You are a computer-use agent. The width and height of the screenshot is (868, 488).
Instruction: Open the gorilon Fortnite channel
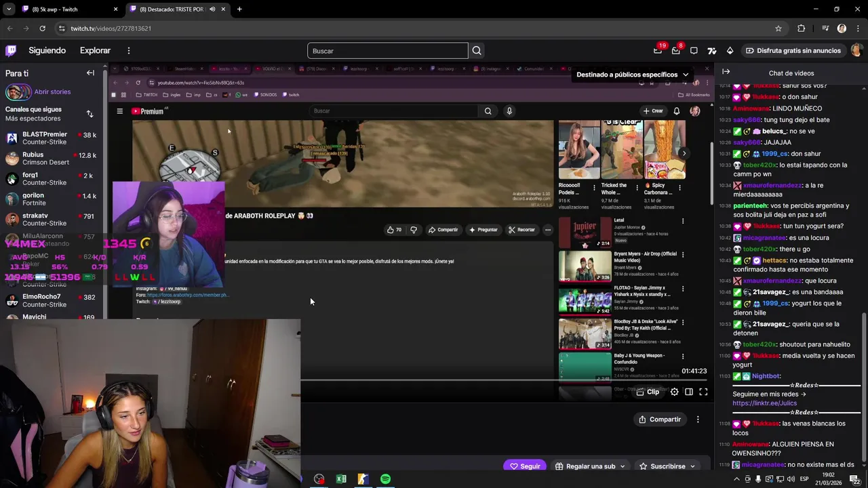[51, 199]
